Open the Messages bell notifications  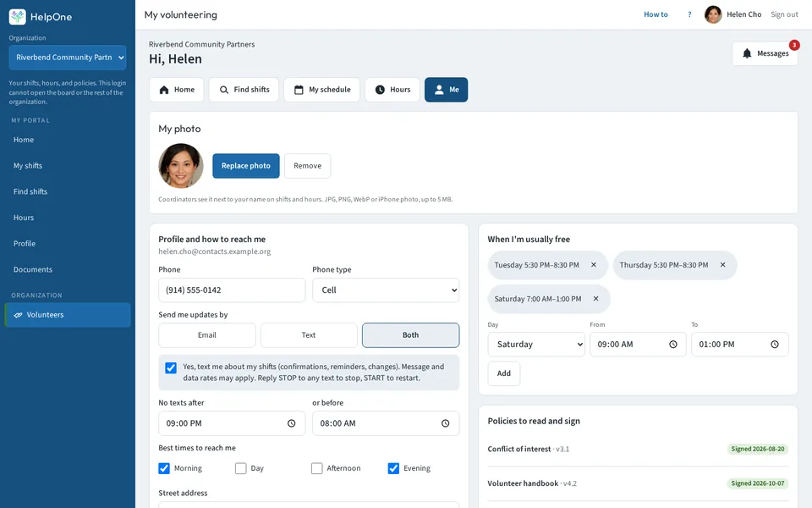pyautogui.click(x=747, y=53)
